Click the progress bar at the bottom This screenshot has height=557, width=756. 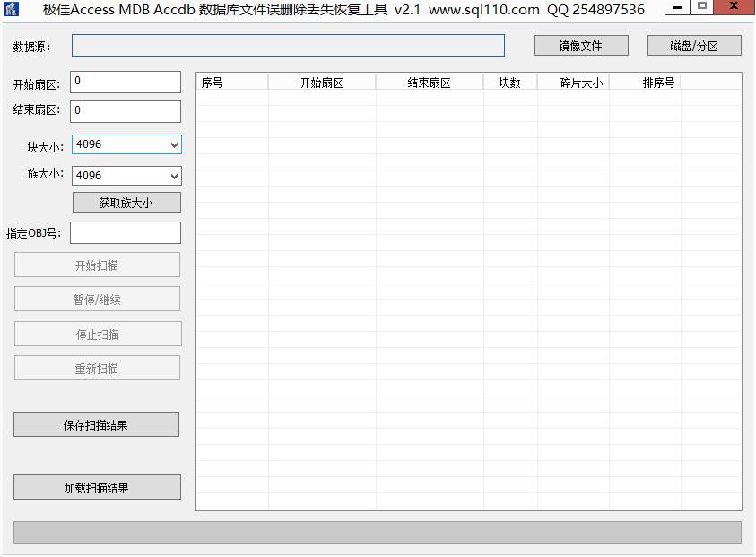coord(378,532)
